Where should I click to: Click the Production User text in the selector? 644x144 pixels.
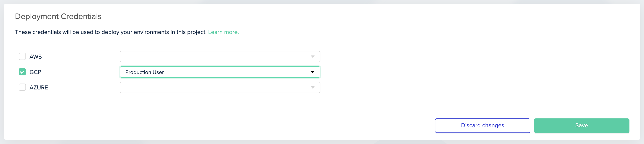(x=145, y=72)
